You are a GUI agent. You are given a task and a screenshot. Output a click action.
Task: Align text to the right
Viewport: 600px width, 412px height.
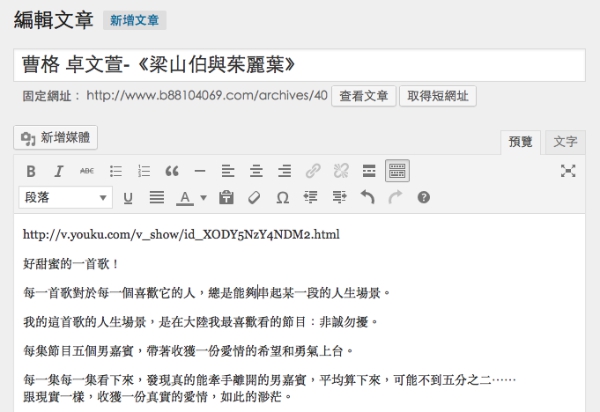285,171
